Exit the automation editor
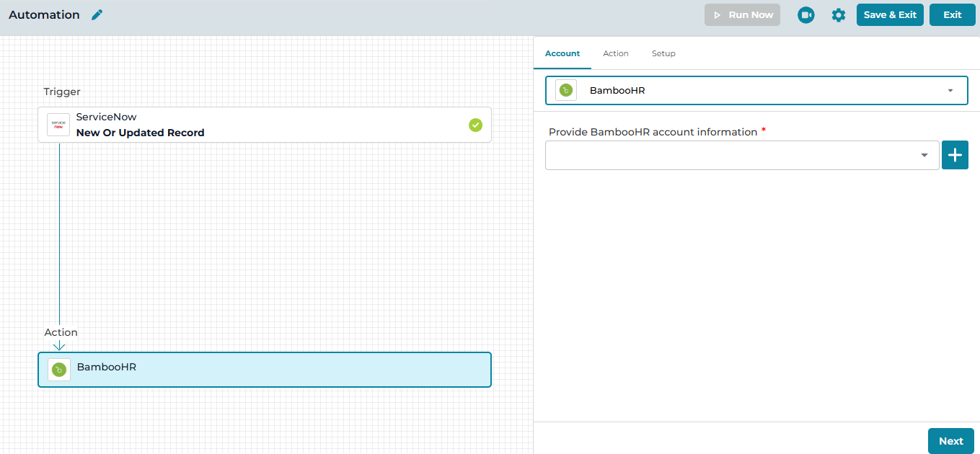This screenshot has height=454, width=980. 953,15
